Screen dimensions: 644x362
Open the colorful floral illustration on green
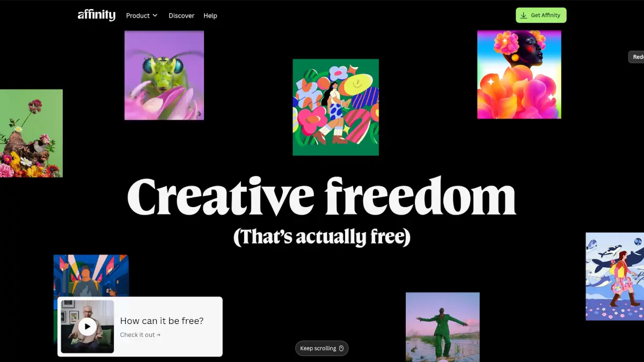tap(335, 107)
